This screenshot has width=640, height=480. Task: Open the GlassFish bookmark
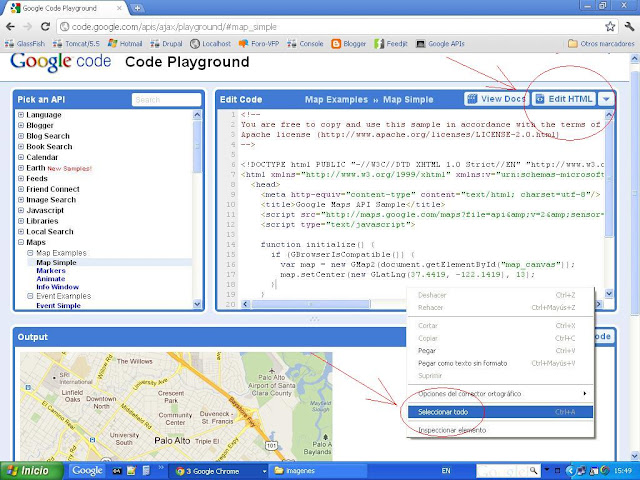25,44
